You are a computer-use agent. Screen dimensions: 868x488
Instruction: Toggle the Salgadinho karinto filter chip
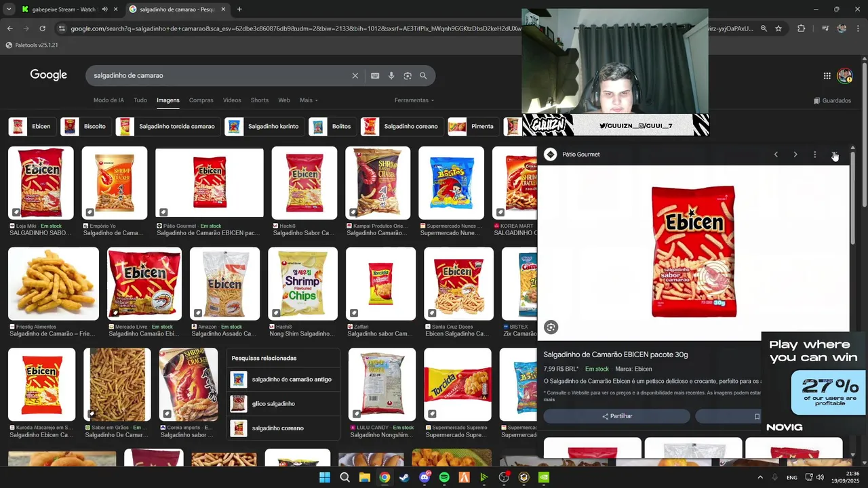(264, 127)
